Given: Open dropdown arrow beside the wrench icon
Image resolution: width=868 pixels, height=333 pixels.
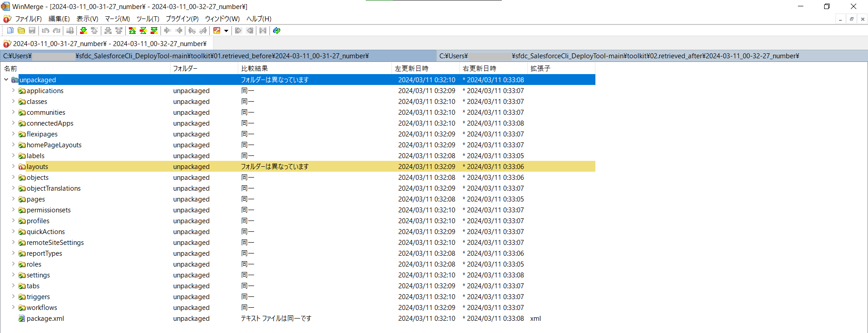Looking at the screenshot, I should pyautogui.click(x=226, y=30).
